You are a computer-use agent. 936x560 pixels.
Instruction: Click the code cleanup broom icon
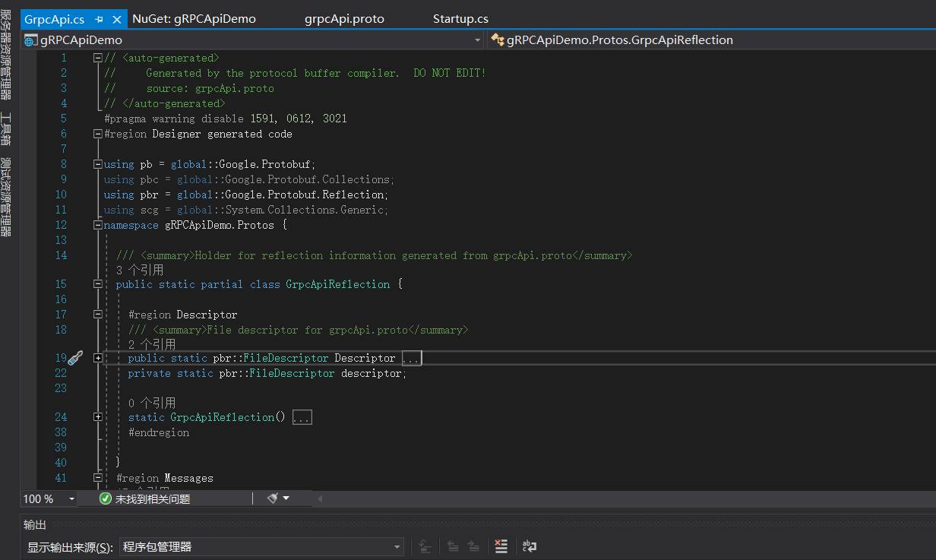[x=273, y=498]
